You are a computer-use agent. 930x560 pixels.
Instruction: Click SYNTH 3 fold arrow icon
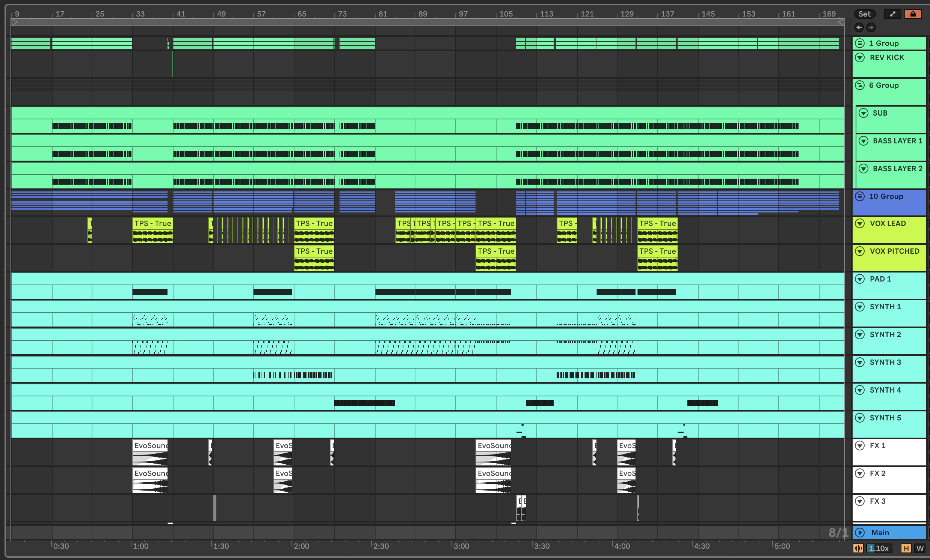(860, 362)
